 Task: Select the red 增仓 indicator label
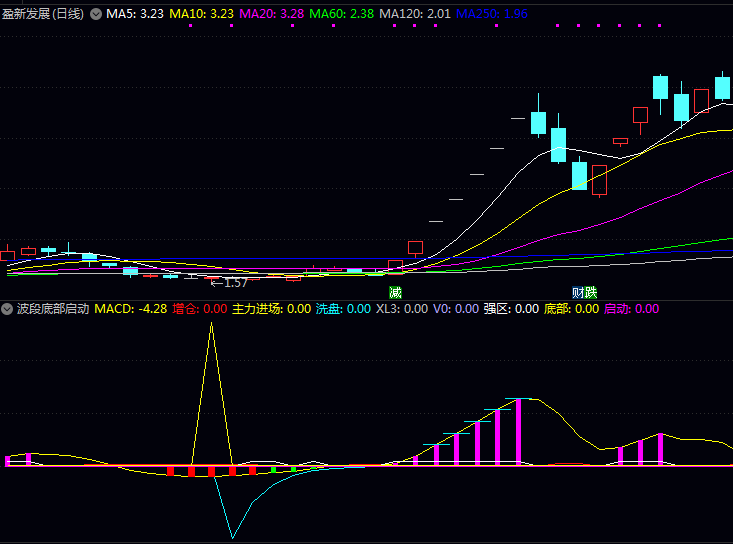[x=200, y=309]
